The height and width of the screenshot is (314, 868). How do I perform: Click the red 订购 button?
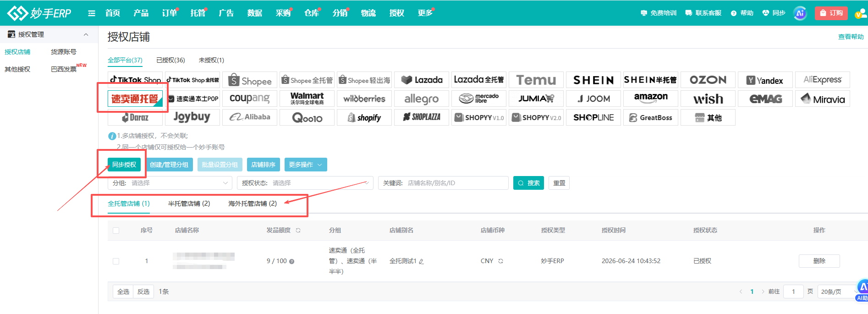pos(831,13)
